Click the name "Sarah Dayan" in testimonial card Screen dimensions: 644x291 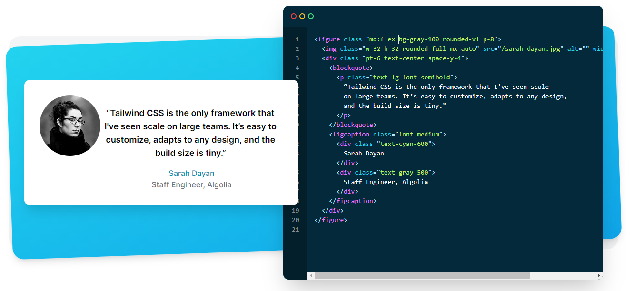tap(191, 174)
